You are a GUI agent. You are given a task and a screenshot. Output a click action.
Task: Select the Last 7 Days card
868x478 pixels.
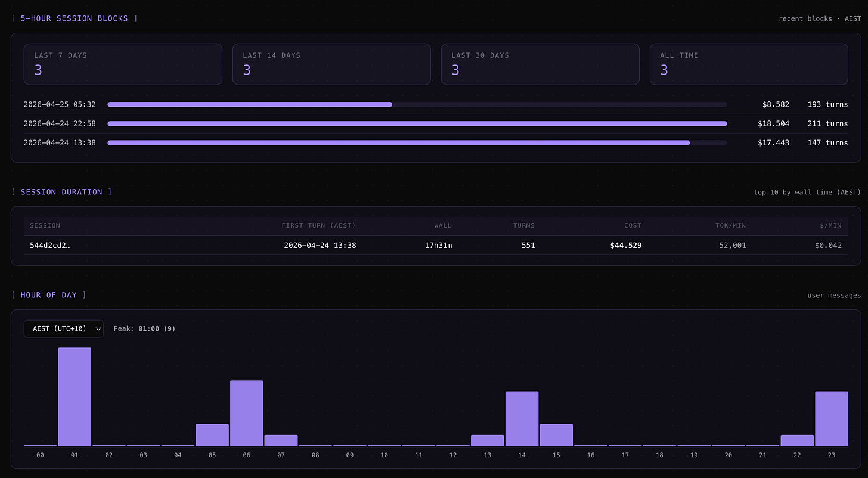123,64
